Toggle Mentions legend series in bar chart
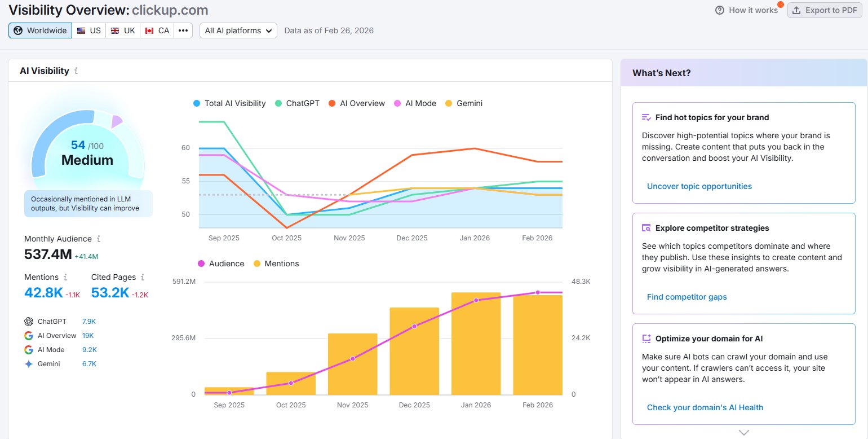868x439 pixels. tap(276, 264)
